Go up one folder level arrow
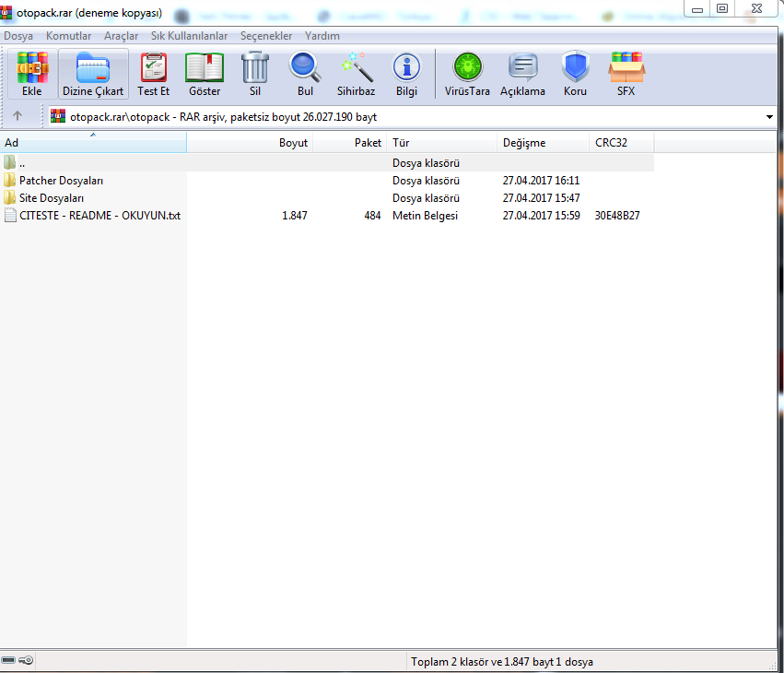The width and height of the screenshot is (784, 673). (x=18, y=116)
